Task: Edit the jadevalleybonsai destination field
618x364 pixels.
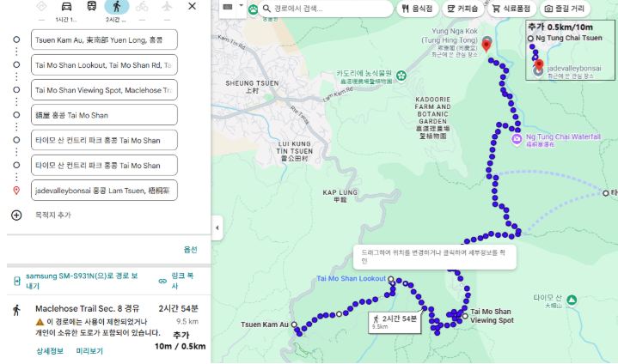Action: click(104, 191)
